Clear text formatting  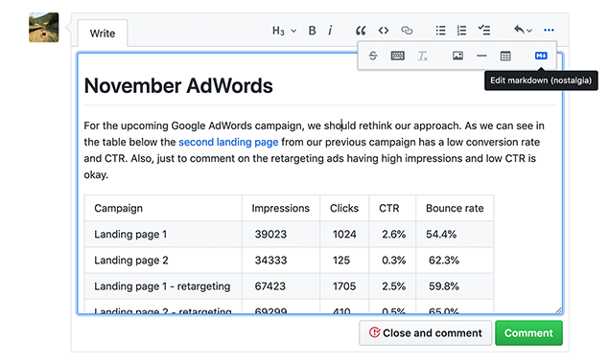click(423, 57)
